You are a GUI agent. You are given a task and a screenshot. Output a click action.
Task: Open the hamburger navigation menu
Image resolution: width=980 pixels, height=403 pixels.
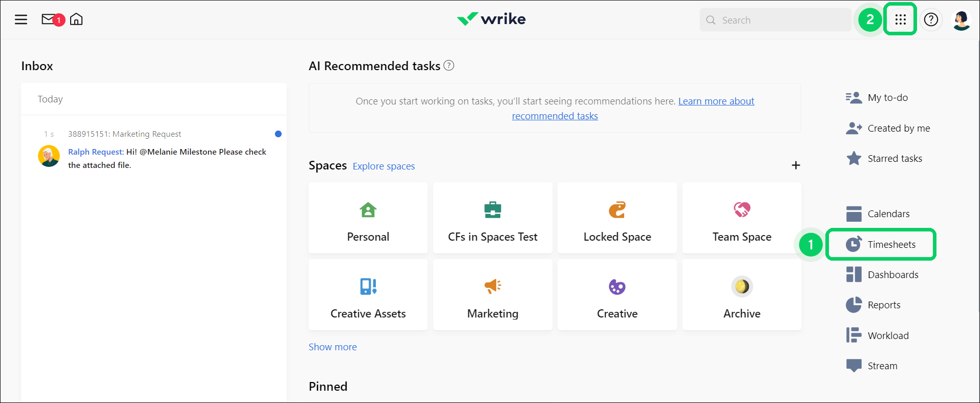[x=21, y=20]
